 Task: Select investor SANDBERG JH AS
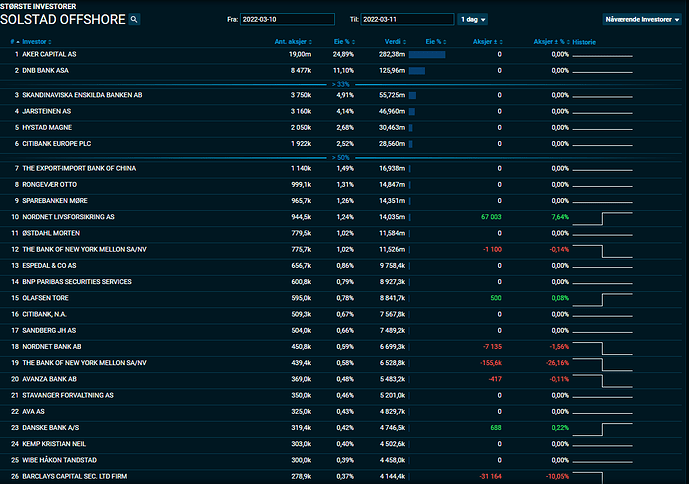pos(49,331)
